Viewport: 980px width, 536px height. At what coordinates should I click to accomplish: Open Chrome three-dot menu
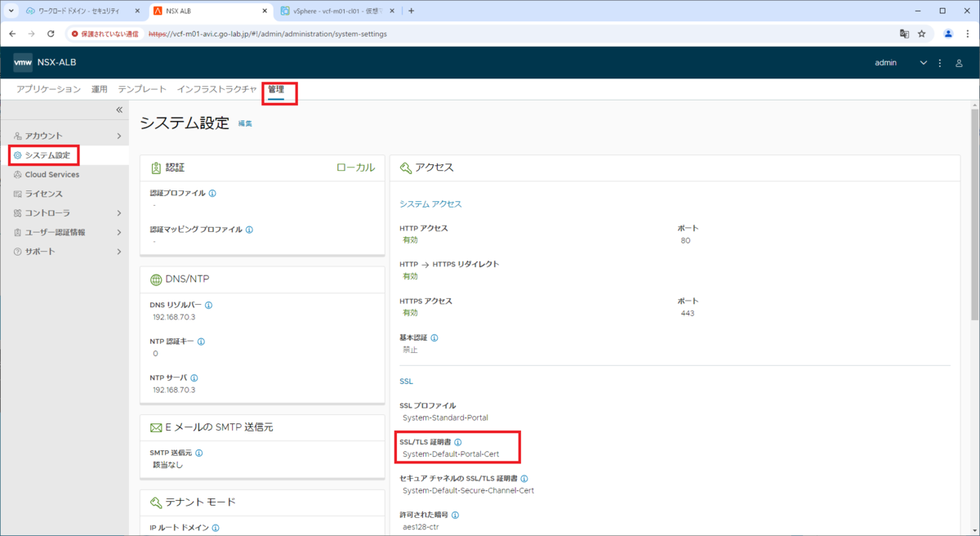pos(967,33)
